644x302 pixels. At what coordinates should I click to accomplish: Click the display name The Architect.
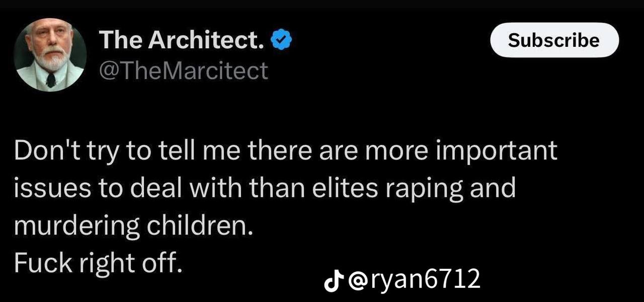tap(182, 40)
